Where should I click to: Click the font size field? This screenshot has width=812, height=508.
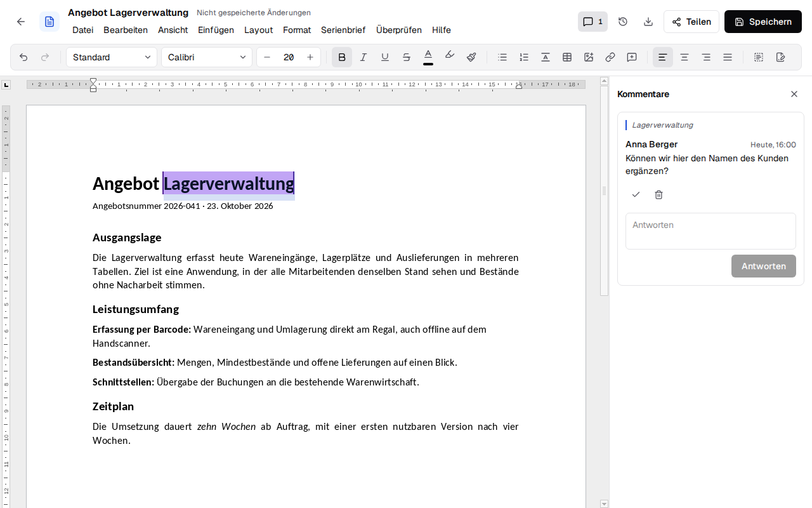point(289,57)
